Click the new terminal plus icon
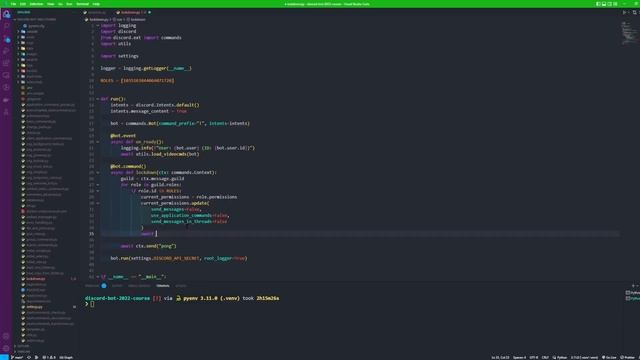 pyautogui.click(x=633, y=286)
